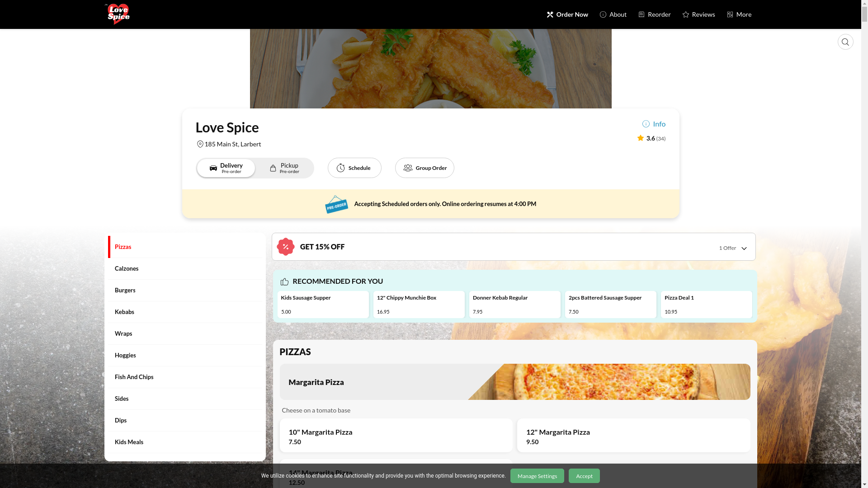Go to the About page

point(613,14)
